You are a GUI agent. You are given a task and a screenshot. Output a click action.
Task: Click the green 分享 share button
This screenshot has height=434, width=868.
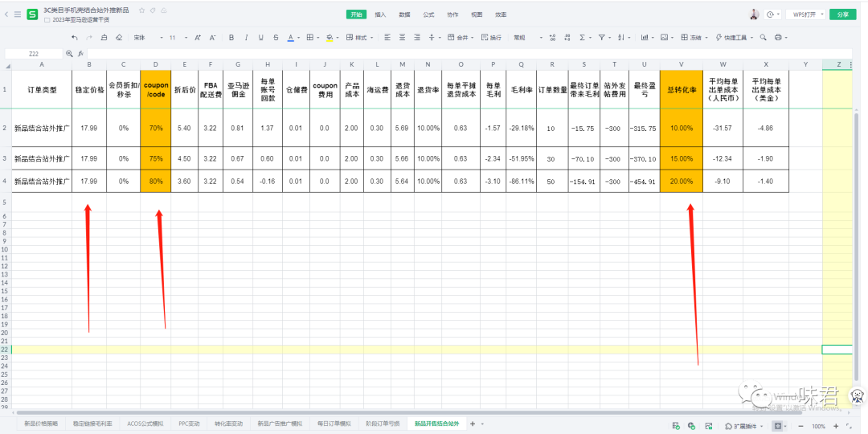842,14
